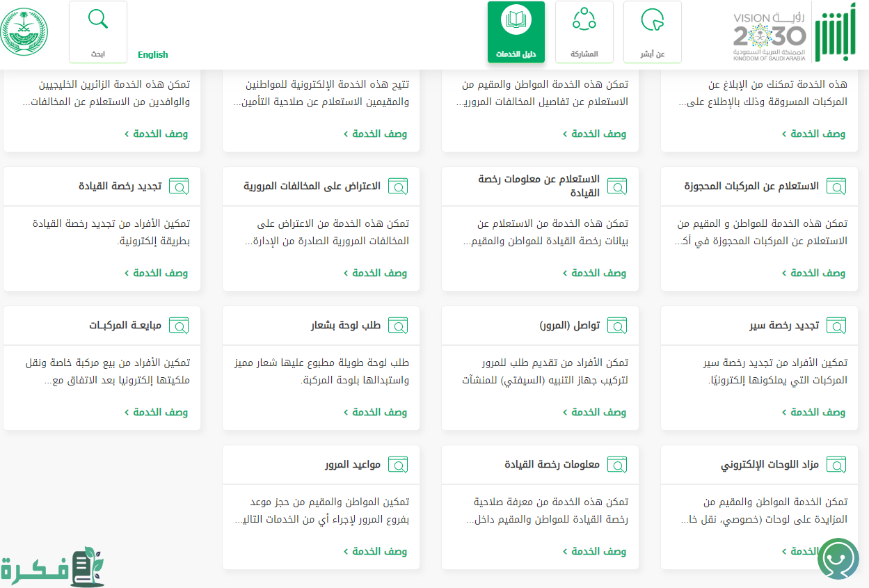Open the الاستعلام عن المركبات المحجوزة service title

tap(751, 186)
